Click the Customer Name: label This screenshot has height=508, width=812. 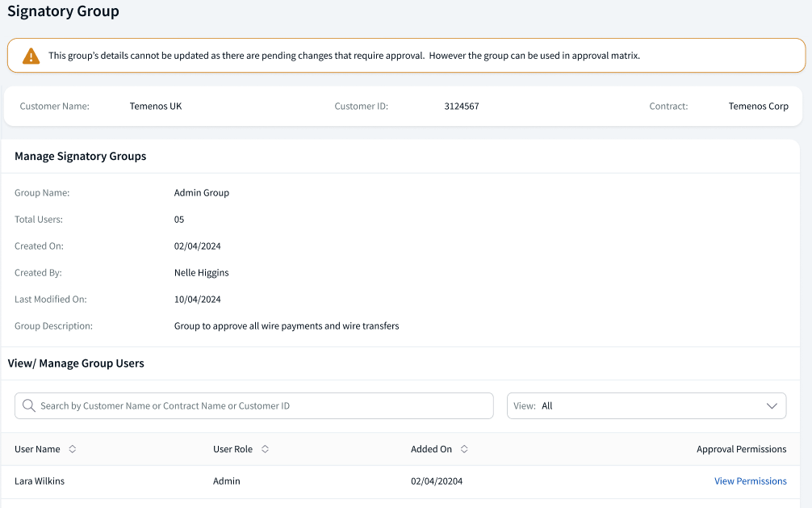[x=54, y=107]
